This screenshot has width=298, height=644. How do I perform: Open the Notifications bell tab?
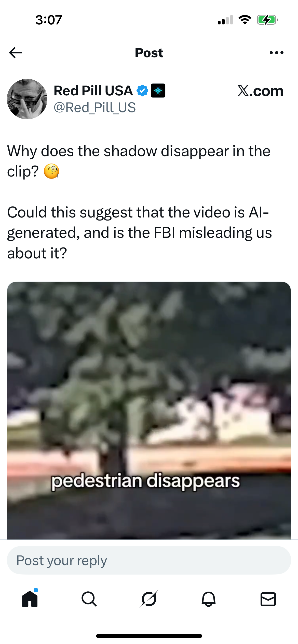tap(209, 599)
